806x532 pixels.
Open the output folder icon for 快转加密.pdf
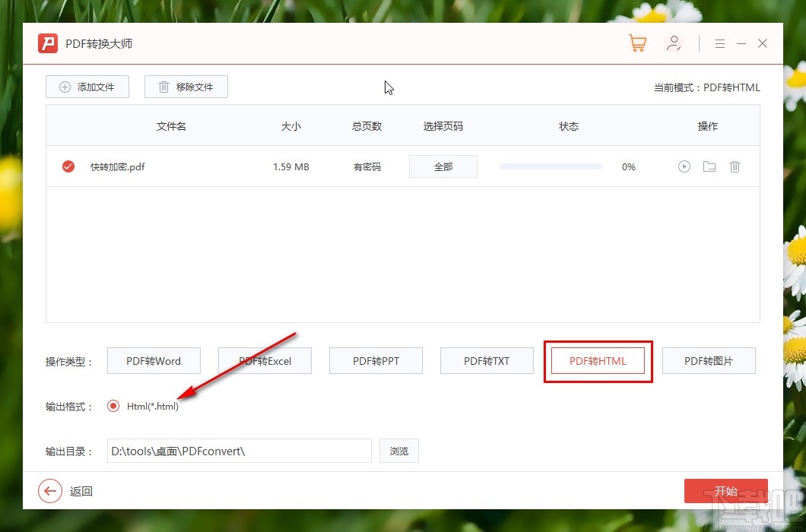point(709,166)
